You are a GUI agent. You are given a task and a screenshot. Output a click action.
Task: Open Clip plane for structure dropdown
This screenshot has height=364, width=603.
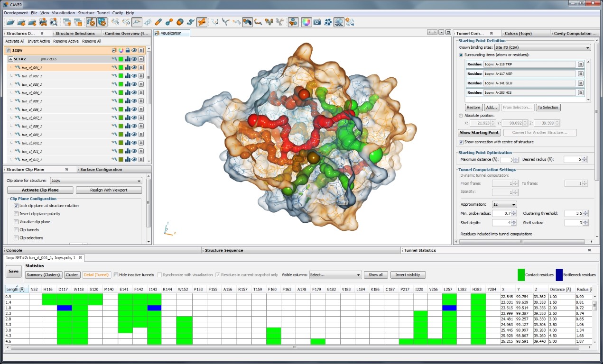(96, 181)
